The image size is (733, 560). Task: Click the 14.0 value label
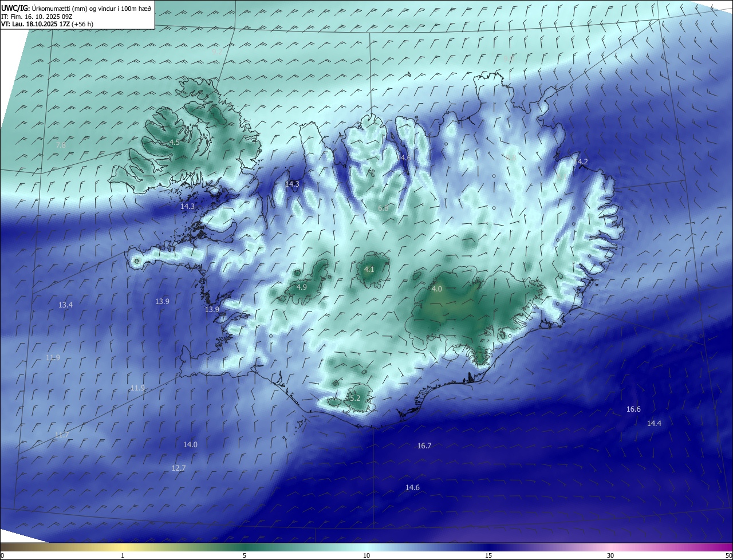(x=190, y=445)
